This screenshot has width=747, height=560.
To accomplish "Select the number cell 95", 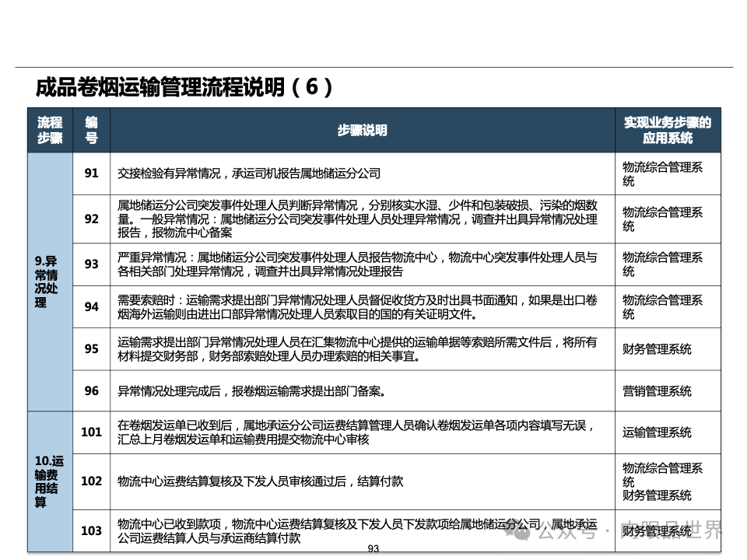I will tap(92, 349).
